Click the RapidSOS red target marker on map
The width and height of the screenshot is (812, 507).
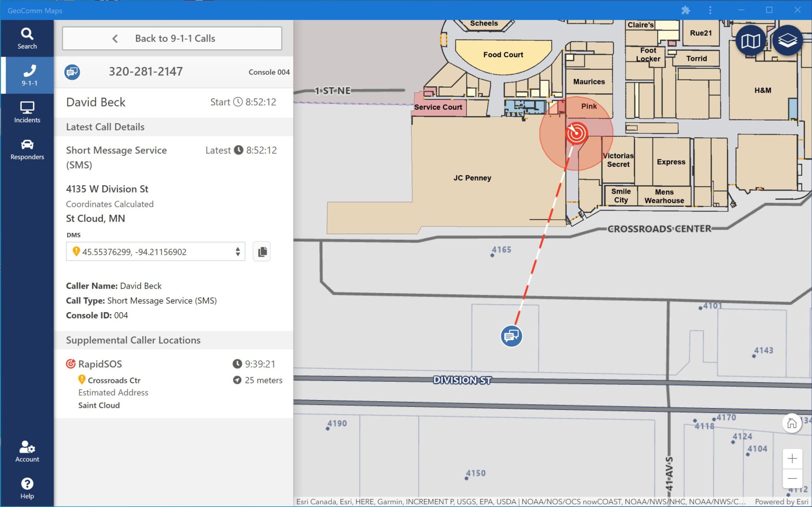(576, 133)
